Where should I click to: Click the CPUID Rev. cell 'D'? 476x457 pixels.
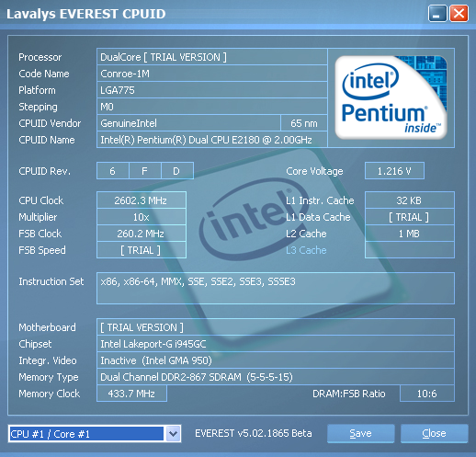(177, 171)
